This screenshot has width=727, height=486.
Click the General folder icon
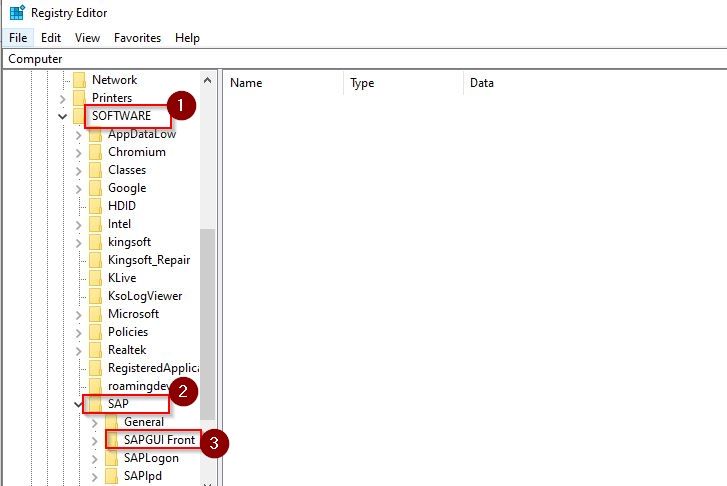111,422
